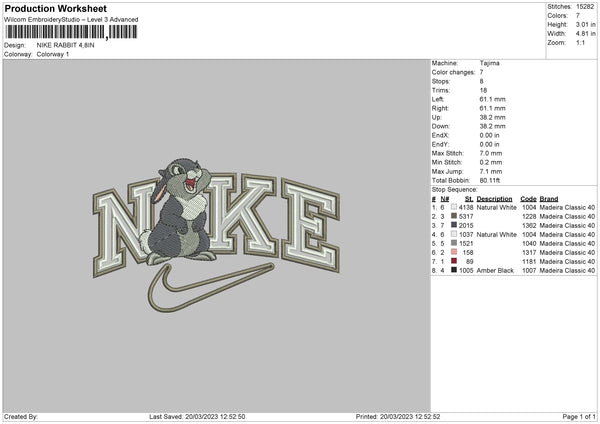
Task: Click the N# column header
Action: pyautogui.click(x=445, y=199)
